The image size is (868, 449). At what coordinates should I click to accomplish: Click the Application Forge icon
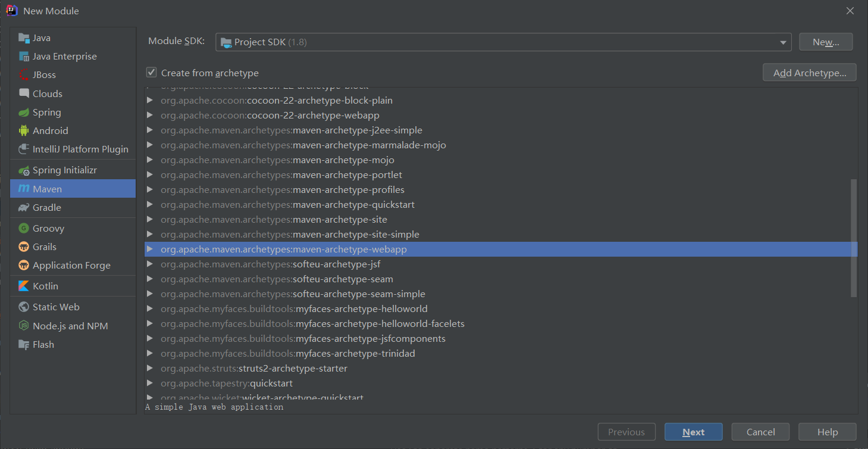[x=24, y=265]
